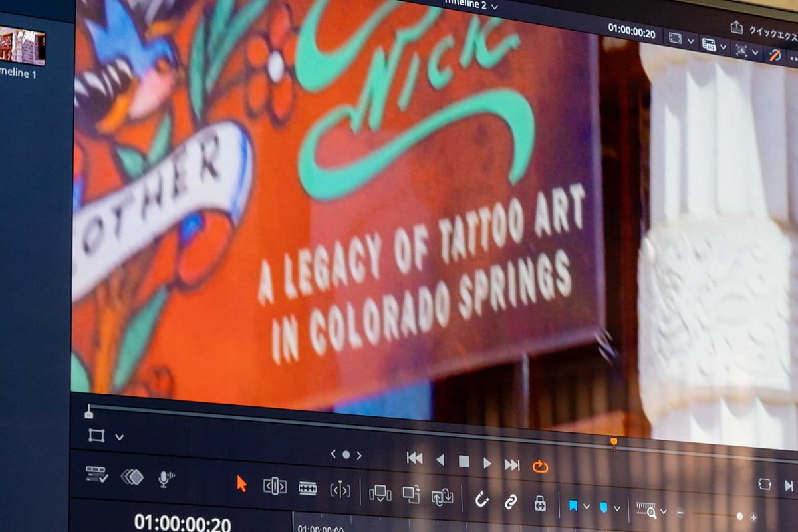
Task: Play the viewer in reverse
Action: pyautogui.click(x=440, y=460)
